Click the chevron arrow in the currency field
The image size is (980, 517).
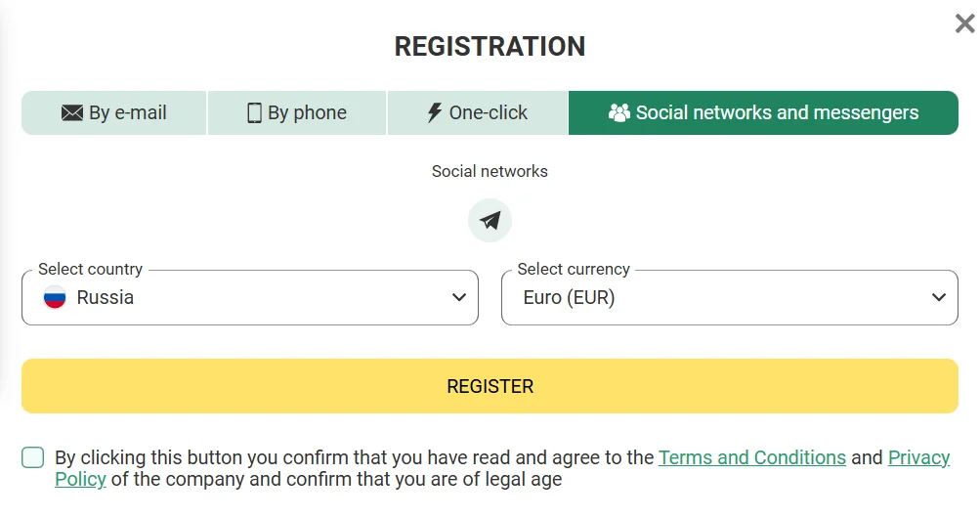tap(939, 298)
